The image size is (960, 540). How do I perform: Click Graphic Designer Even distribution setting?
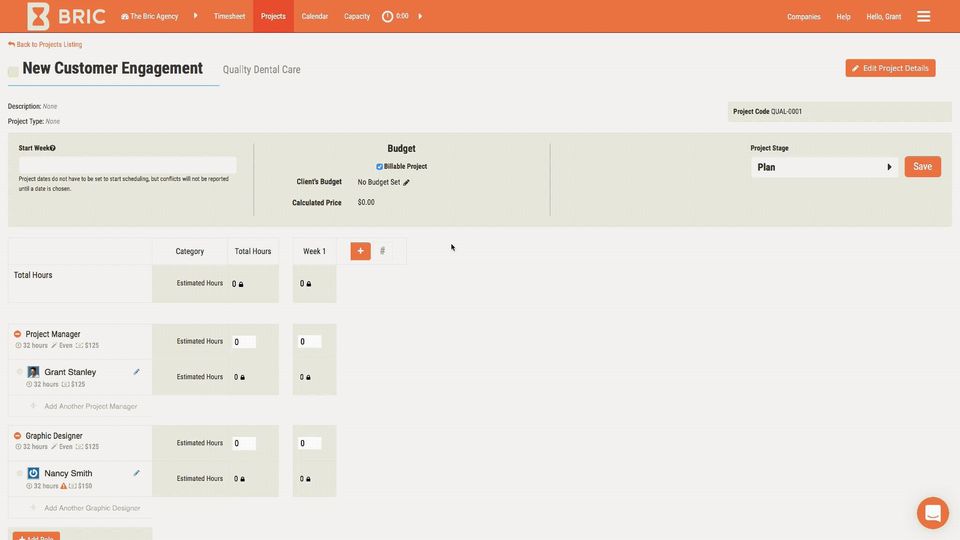[x=62, y=447]
